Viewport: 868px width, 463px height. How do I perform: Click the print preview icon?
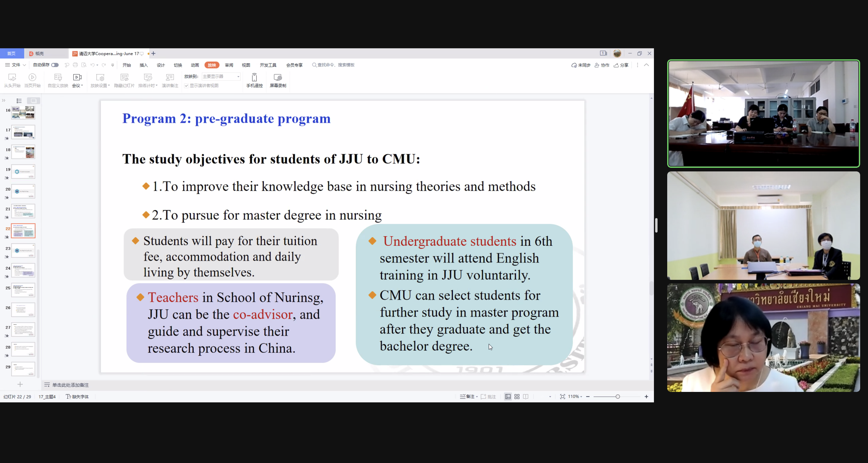pyautogui.click(x=84, y=65)
